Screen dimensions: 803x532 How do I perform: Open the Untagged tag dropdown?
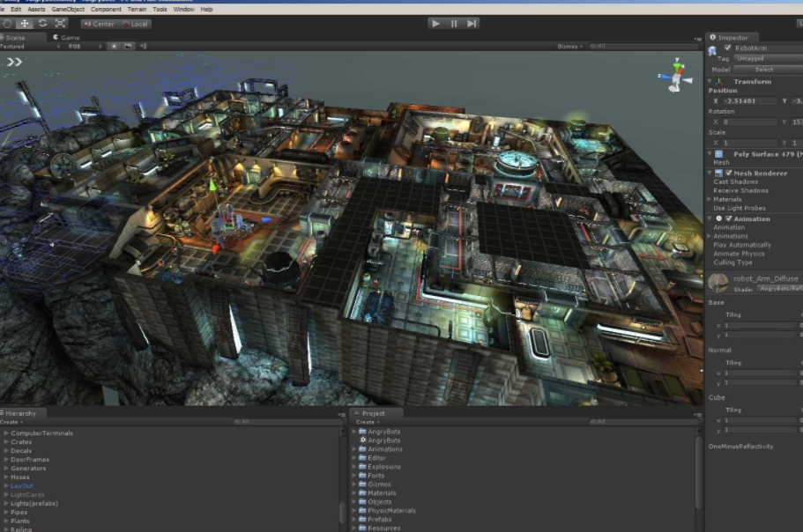[x=768, y=58]
